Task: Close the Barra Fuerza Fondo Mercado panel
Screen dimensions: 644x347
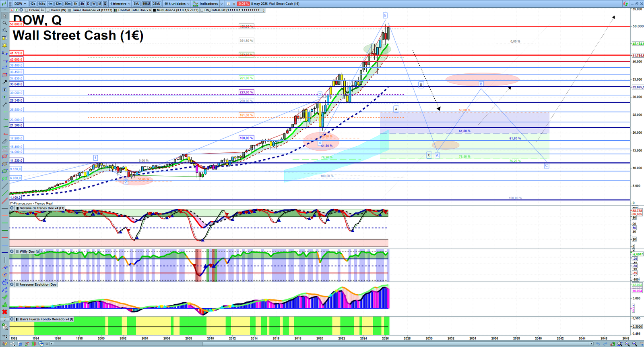Action: click(x=12, y=319)
